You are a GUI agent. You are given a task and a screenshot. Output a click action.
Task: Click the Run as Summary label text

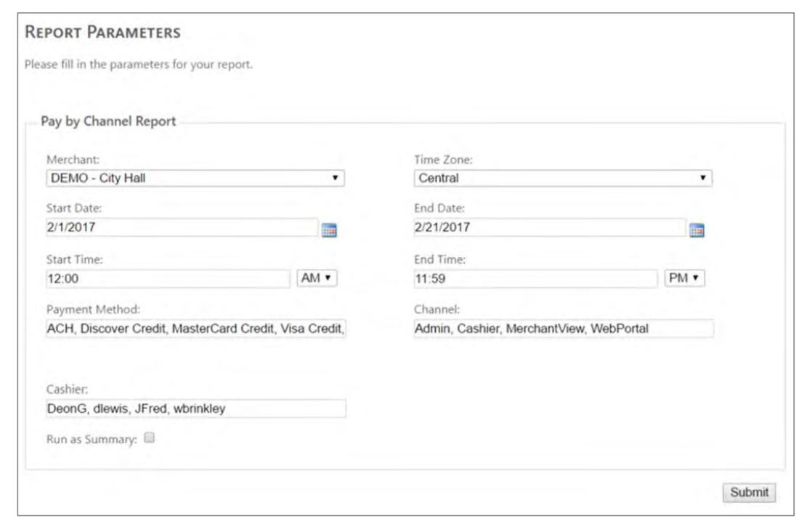click(x=92, y=438)
